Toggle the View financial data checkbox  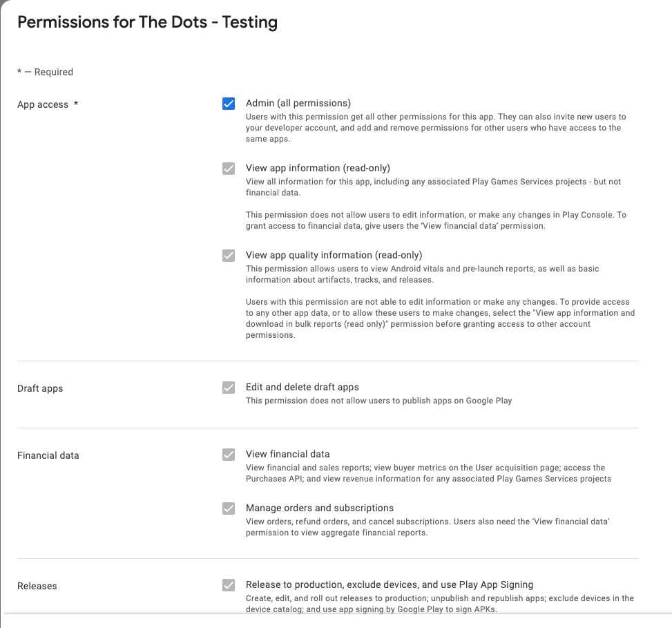pyautogui.click(x=229, y=455)
